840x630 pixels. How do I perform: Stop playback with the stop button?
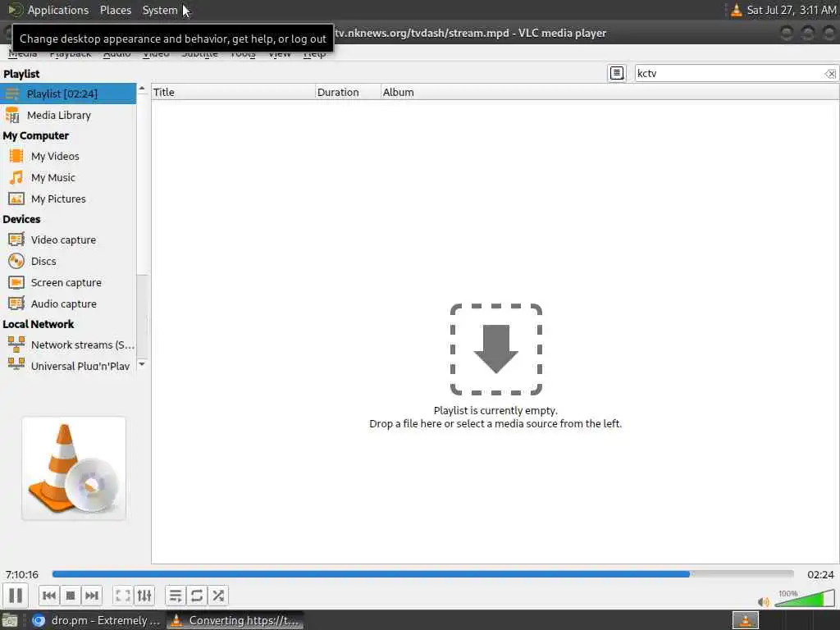coord(71,596)
